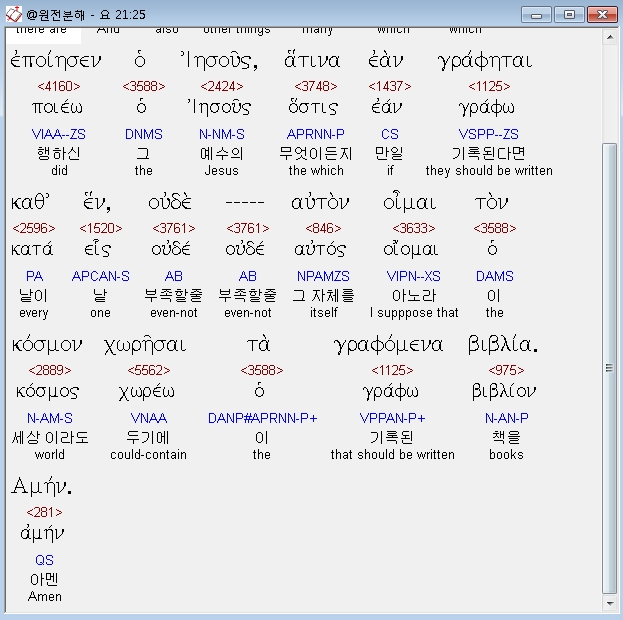623x620 pixels.
Task: Click Strong's number <1520>
Action: pos(101,228)
